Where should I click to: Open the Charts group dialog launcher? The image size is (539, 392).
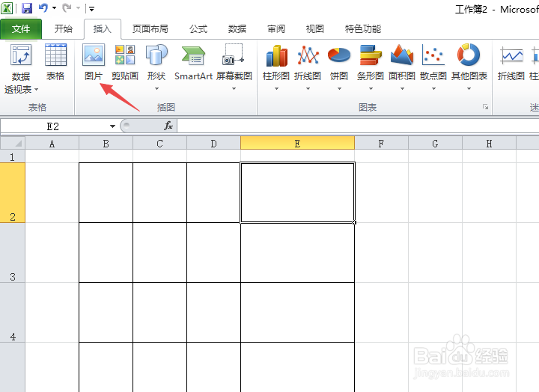point(485,107)
